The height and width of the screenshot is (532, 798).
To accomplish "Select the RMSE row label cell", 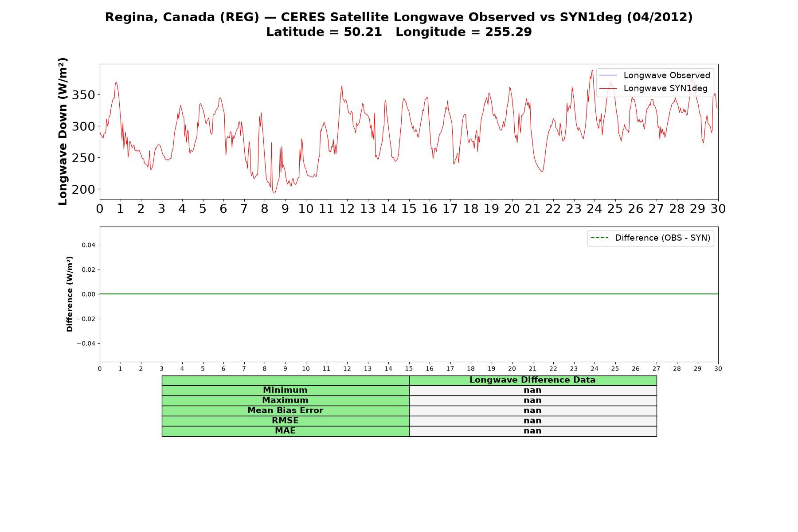I will tap(286, 421).
